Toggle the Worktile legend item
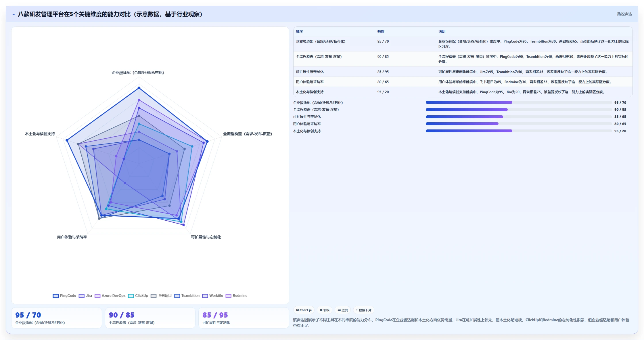 [x=213, y=296]
